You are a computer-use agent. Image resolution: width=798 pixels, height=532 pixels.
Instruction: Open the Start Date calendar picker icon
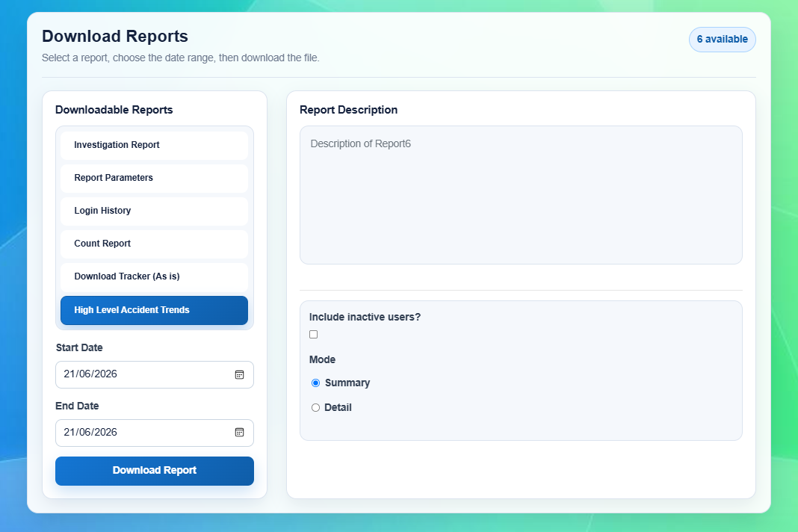click(239, 374)
